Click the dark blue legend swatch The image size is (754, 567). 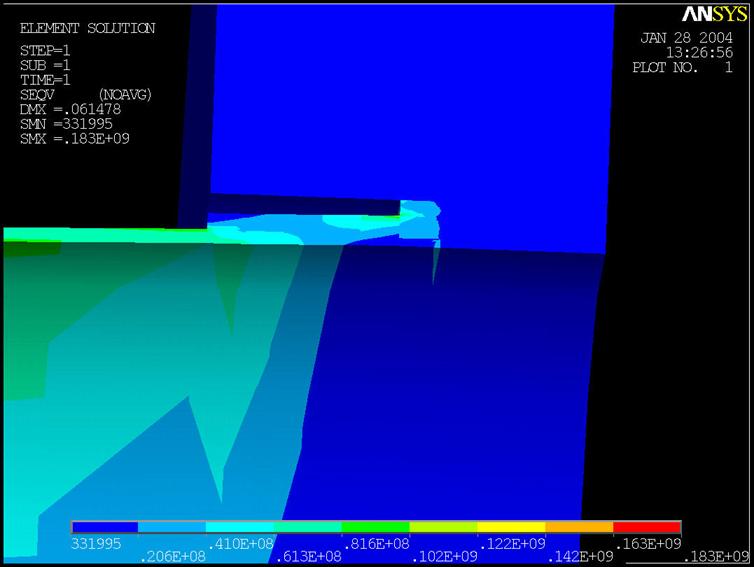tap(105, 527)
